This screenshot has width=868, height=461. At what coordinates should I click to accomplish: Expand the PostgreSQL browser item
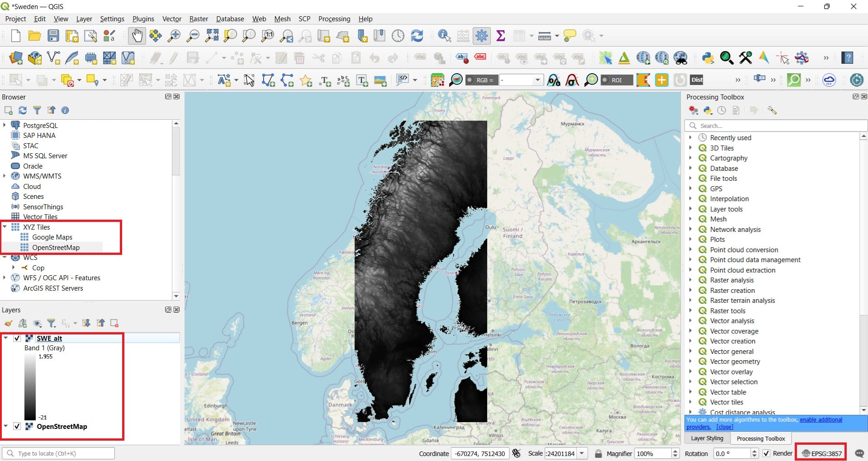5,125
